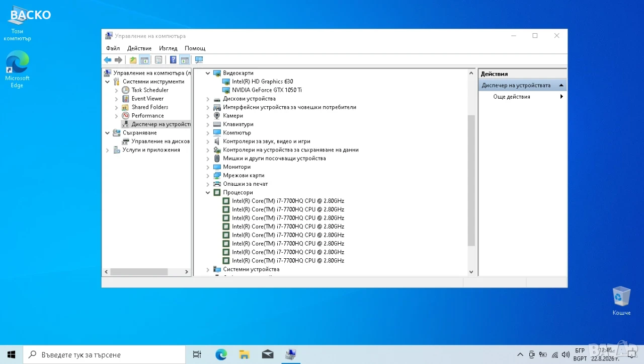Open the Properties toolbar icon
The width and height of the screenshot is (644, 364).
(x=158, y=60)
